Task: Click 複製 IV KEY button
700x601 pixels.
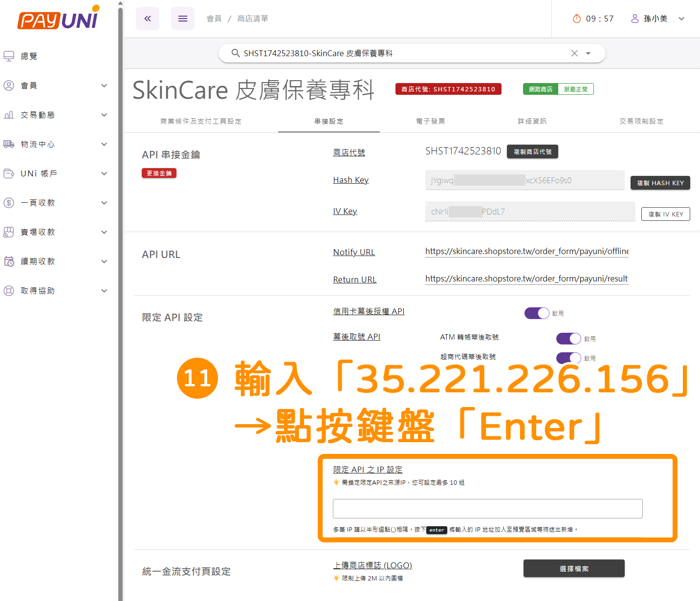Action: point(666,214)
